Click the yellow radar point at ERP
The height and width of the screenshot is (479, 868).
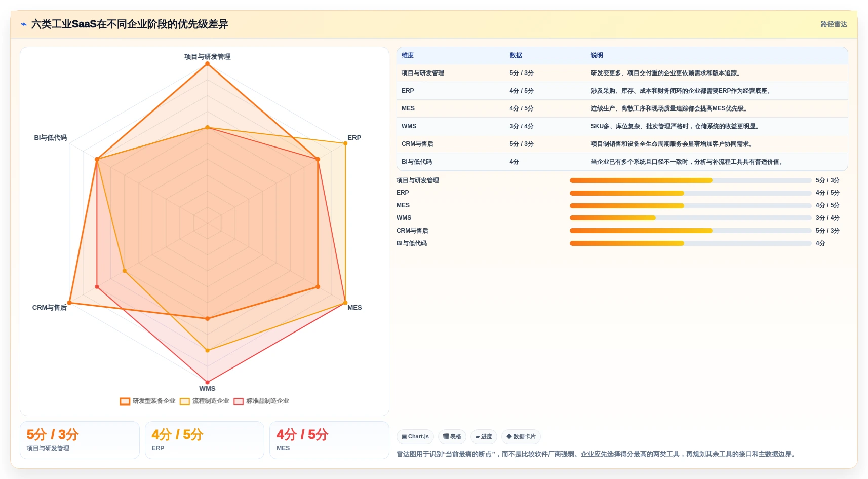tap(345, 143)
